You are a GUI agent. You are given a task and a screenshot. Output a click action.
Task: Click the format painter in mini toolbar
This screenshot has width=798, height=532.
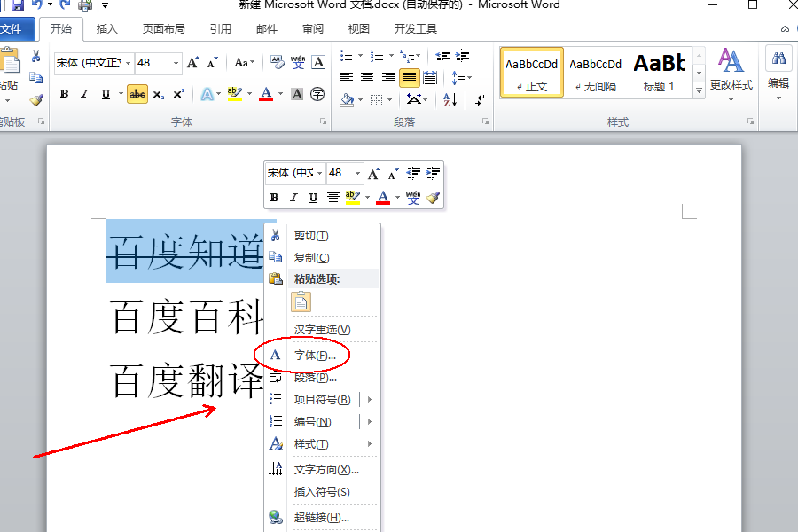(x=433, y=198)
